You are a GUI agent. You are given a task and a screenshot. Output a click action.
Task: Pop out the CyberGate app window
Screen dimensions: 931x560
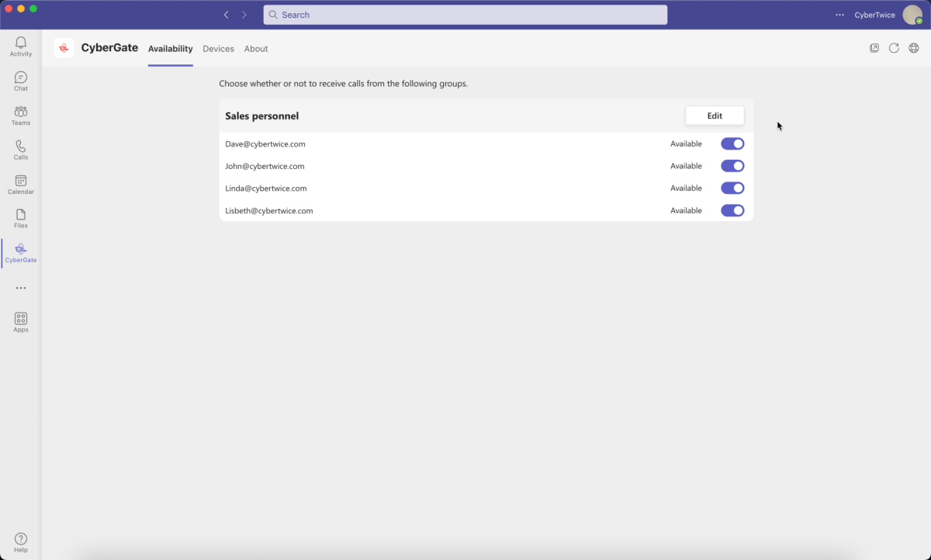(x=874, y=48)
